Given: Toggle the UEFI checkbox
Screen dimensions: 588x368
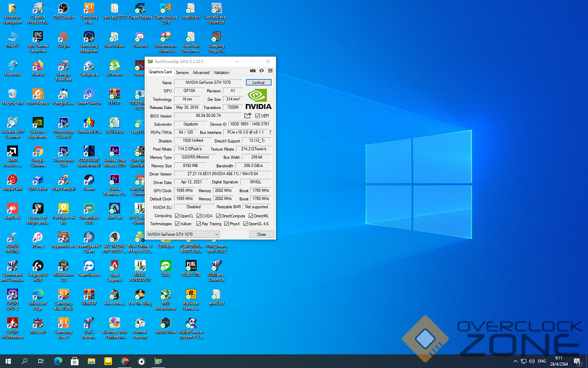Looking at the screenshot, I should (258, 116).
